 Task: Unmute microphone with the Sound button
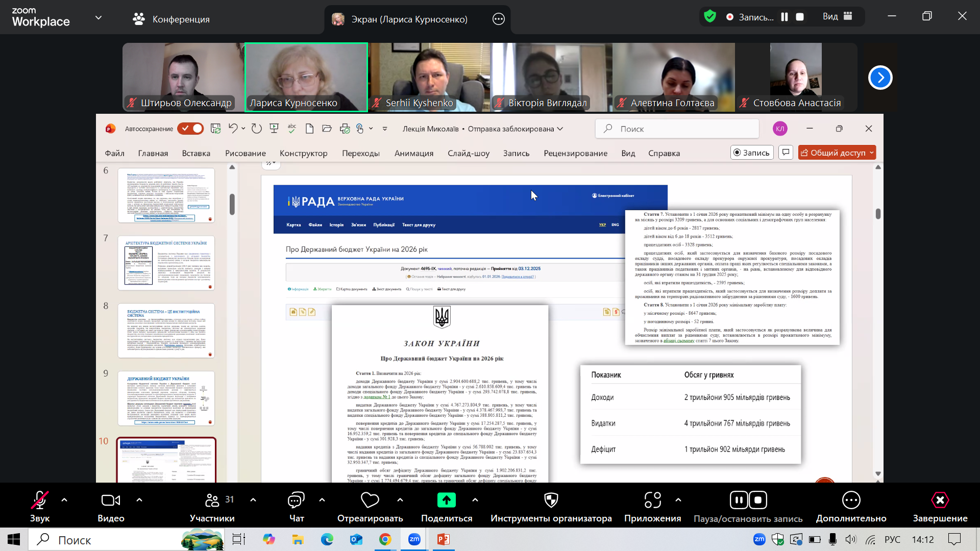[39, 500]
